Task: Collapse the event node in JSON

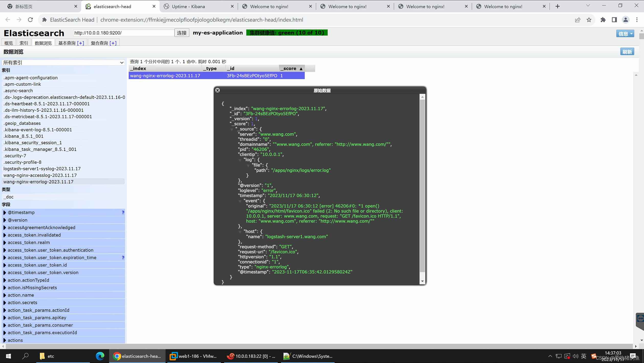Action: coord(240,201)
